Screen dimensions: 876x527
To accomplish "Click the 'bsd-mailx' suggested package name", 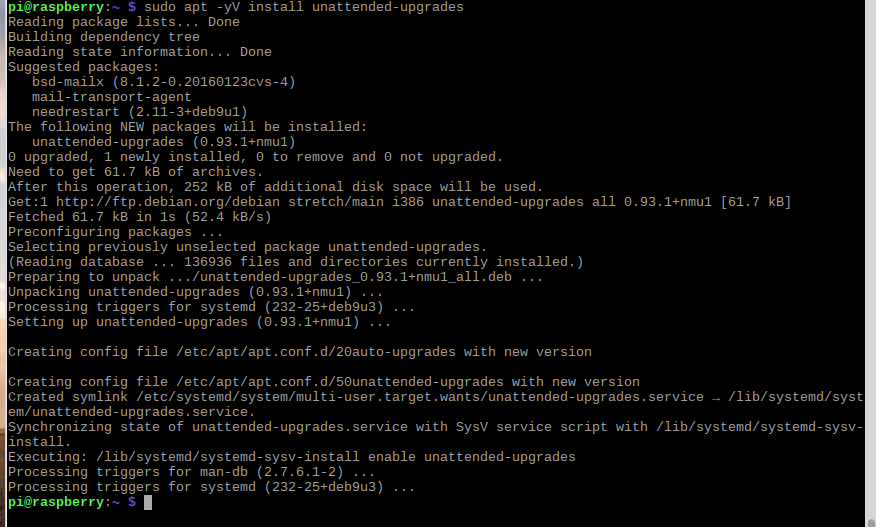I will 68,82.
